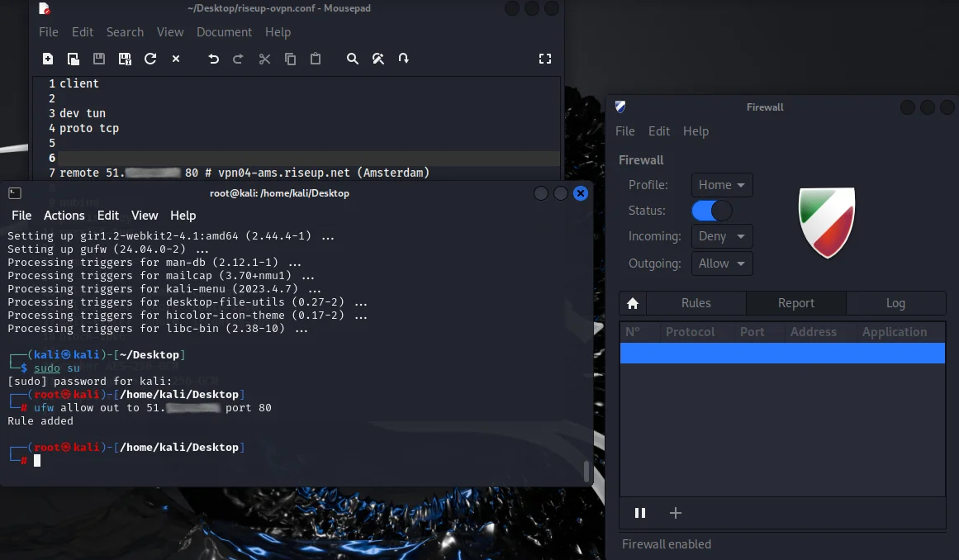Click the Save icon in Mousepad toolbar
Viewport: 959px width, 560px height.
(99, 59)
